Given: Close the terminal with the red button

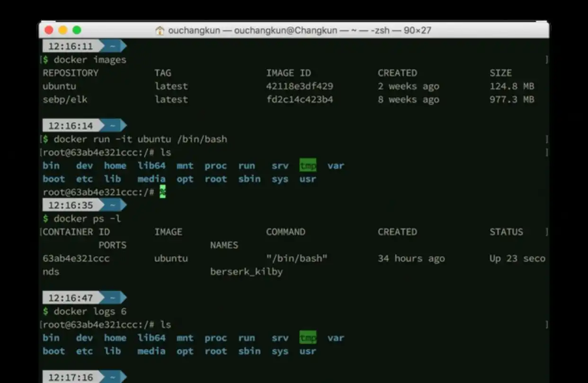Looking at the screenshot, I should 49,30.
